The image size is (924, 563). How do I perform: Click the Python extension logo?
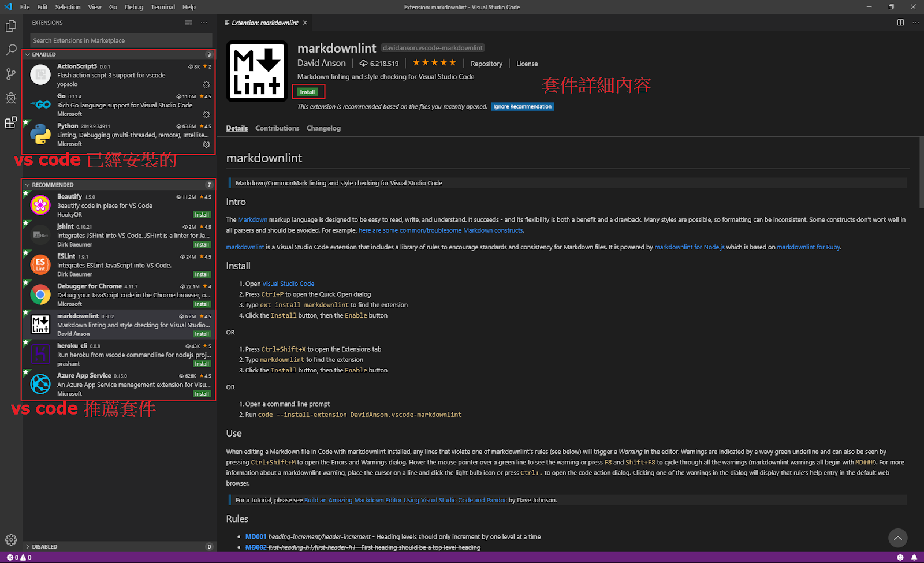[40, 135]
